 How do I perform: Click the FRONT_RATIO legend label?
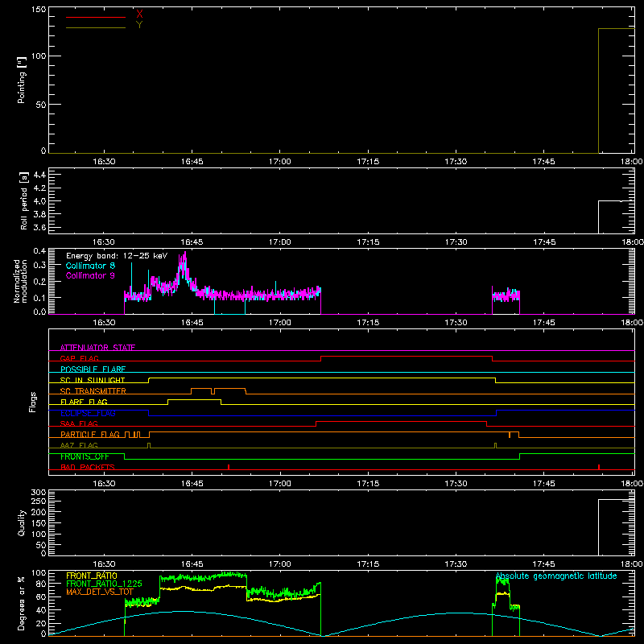point(92,576)
